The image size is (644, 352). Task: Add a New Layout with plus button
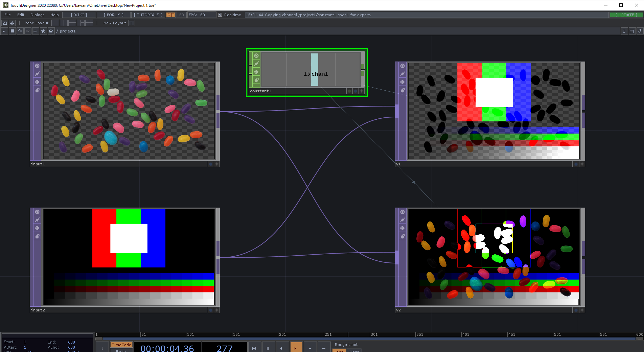tap(132, 23)
